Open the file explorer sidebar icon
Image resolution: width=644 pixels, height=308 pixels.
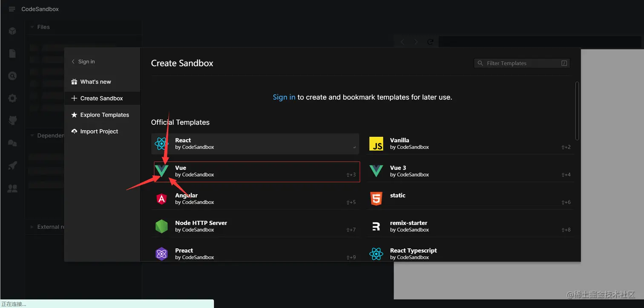[12, 53]
